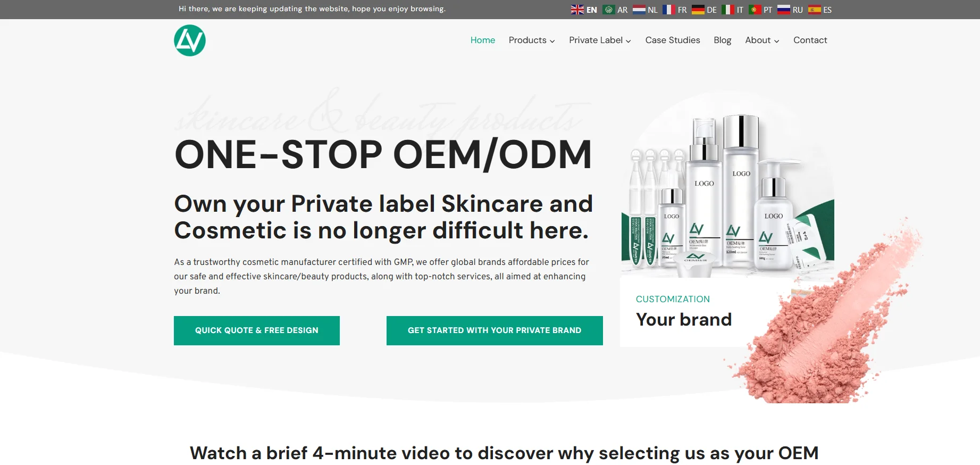This screenshot has height=465, width=980.
Task: Go to the Home menu item
Action: click(x=483, y=40)
